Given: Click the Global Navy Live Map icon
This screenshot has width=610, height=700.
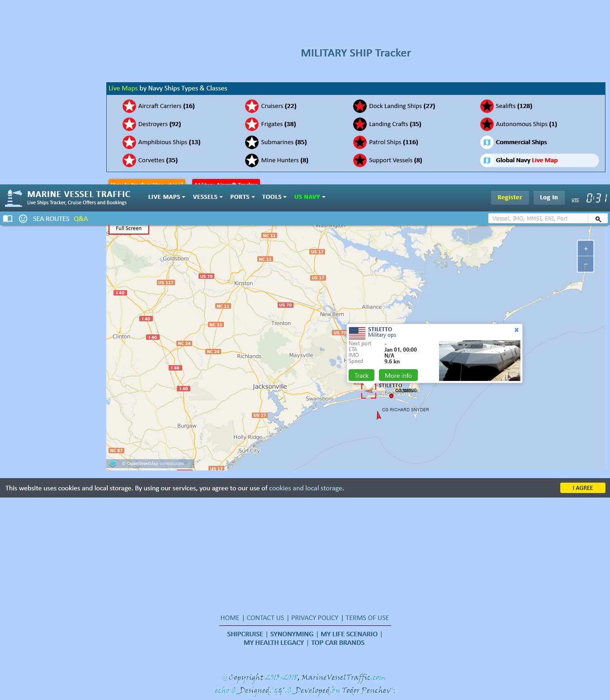Looking at the screenshot, I should pyautogui.click(x=487, y=160).
